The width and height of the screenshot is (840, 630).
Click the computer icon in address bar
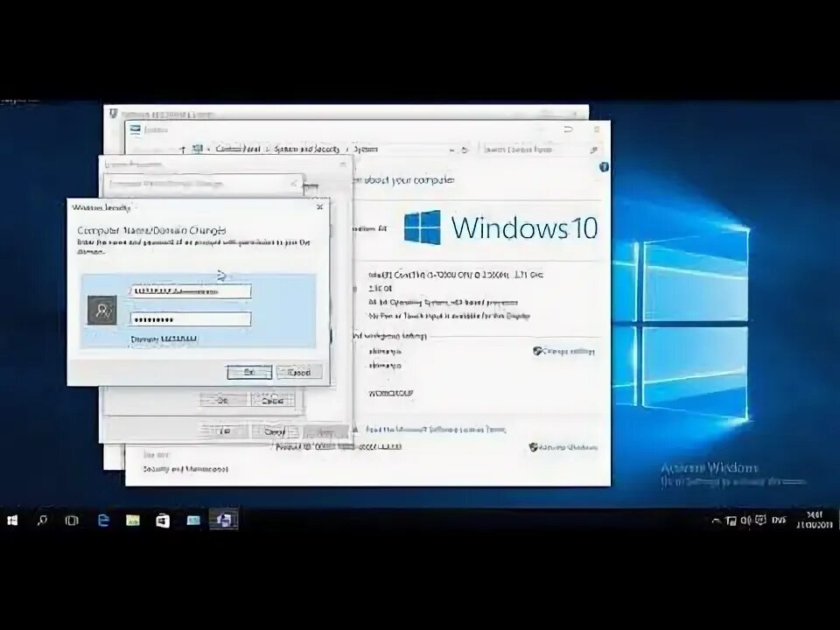coord(198,150)
